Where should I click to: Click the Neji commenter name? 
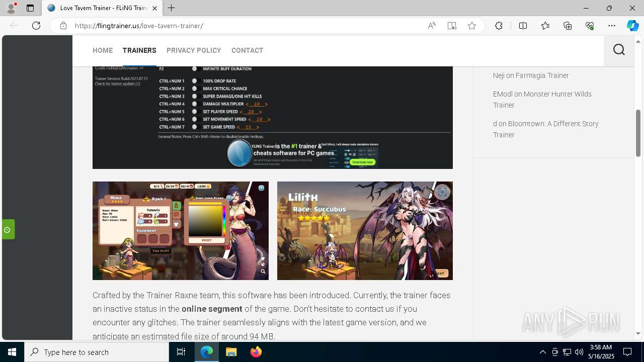(x=499, y=75)
